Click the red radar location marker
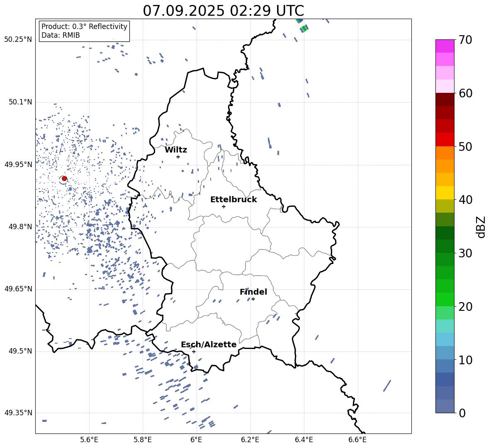 (x=64, y=179)
